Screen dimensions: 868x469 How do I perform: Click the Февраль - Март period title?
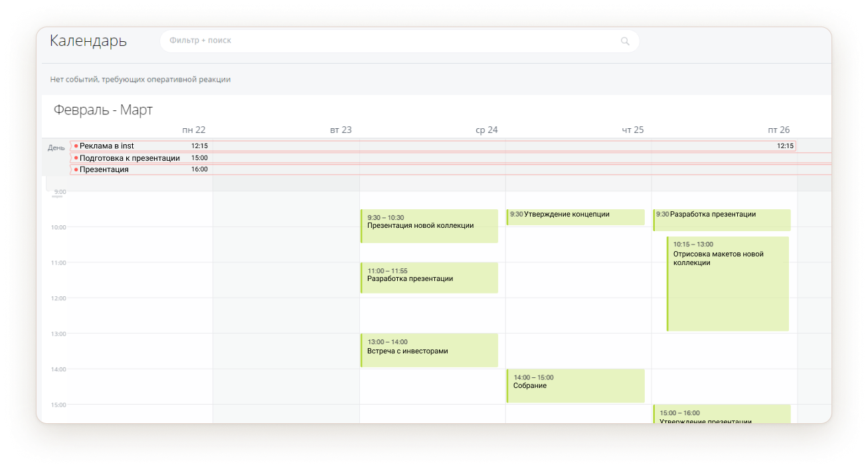coord(103,110)
